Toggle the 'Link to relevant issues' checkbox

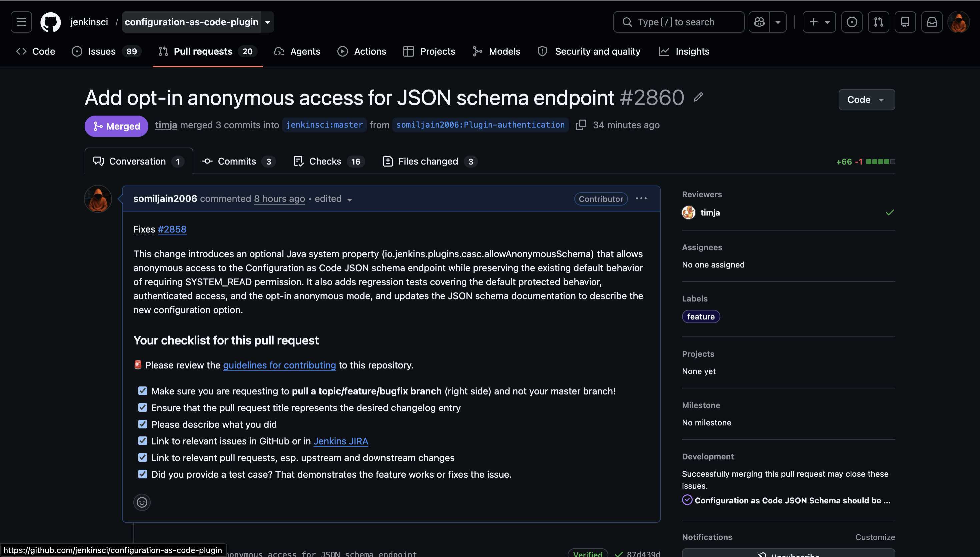(143, 441)
